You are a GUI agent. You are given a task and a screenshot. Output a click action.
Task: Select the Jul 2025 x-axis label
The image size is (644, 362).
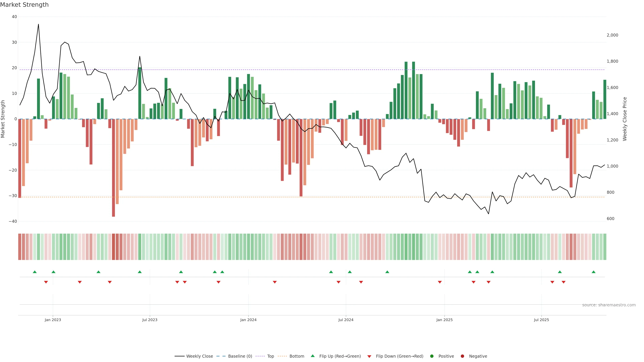coord(541,320)
